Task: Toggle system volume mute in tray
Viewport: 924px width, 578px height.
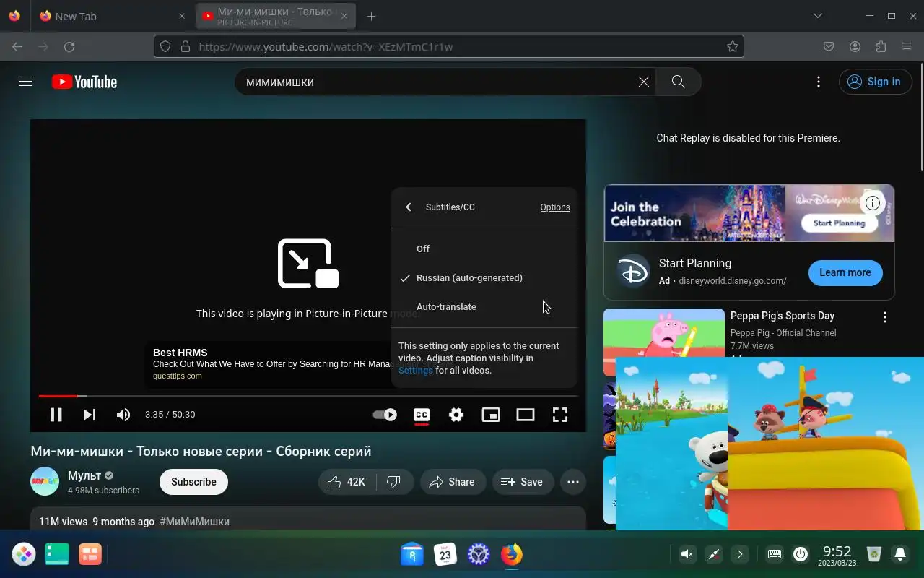Action: tap(687, 554)
